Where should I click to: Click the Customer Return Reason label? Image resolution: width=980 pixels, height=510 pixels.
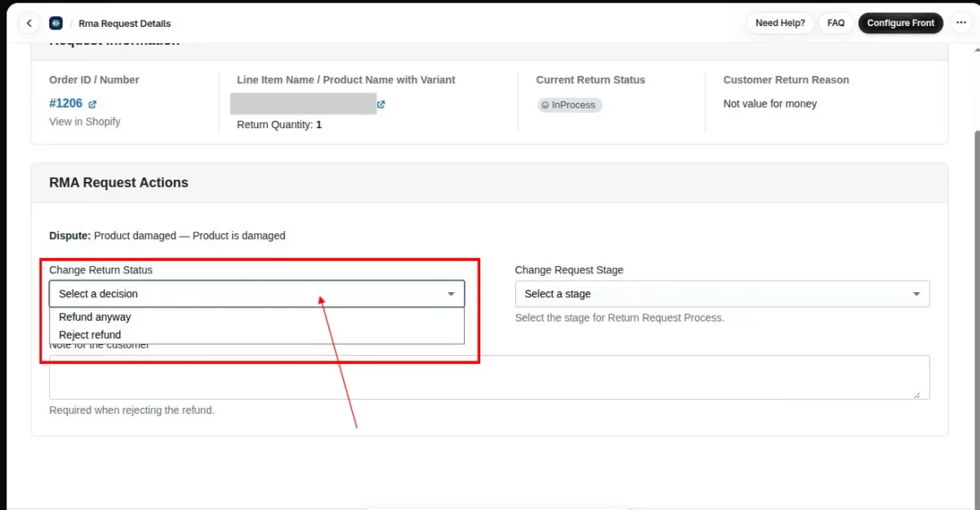tap(786, 80)
